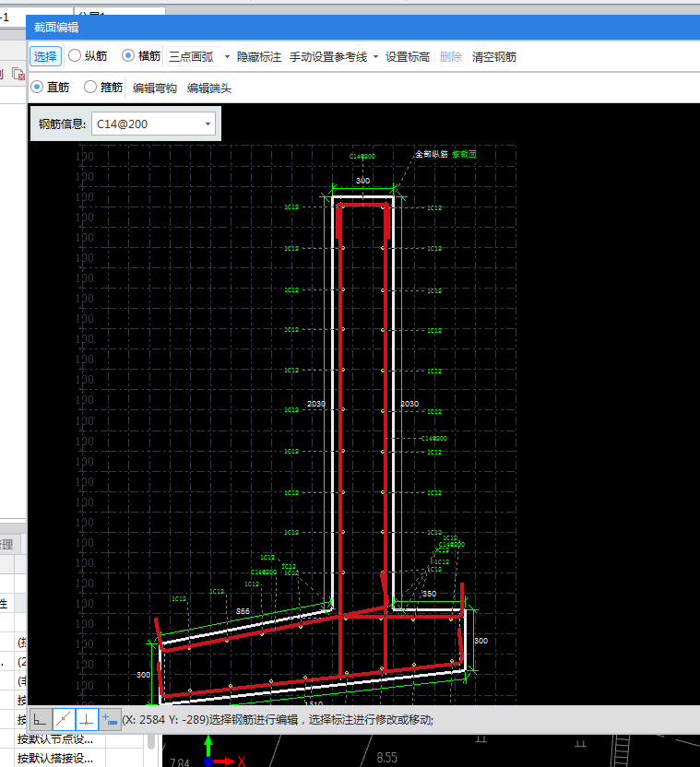Click the 选择 button
700x767 pixels.
45,56
